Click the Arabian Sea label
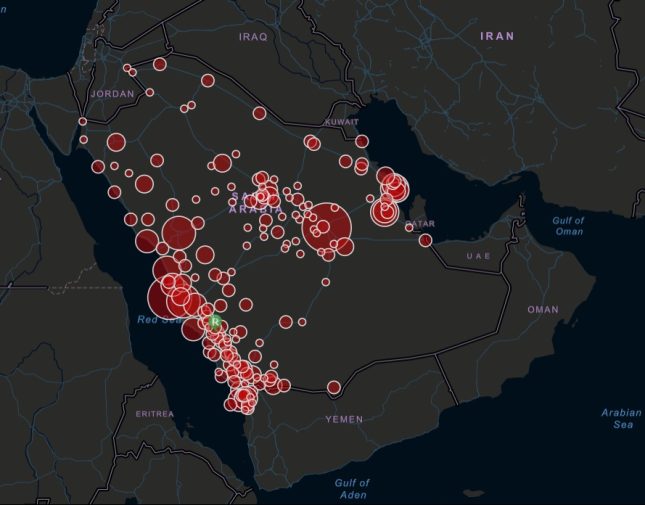Screen dimensions: 645x505 (621, 418)
